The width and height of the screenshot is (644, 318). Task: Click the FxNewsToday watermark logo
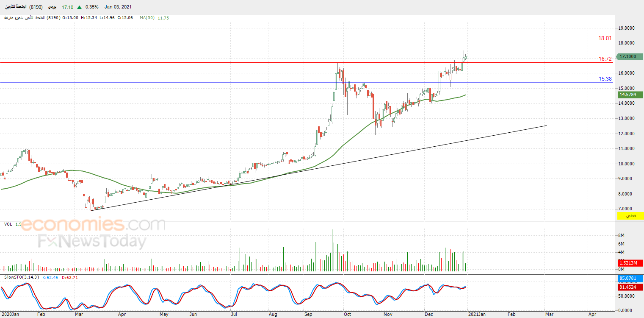(x=92, y=242)
